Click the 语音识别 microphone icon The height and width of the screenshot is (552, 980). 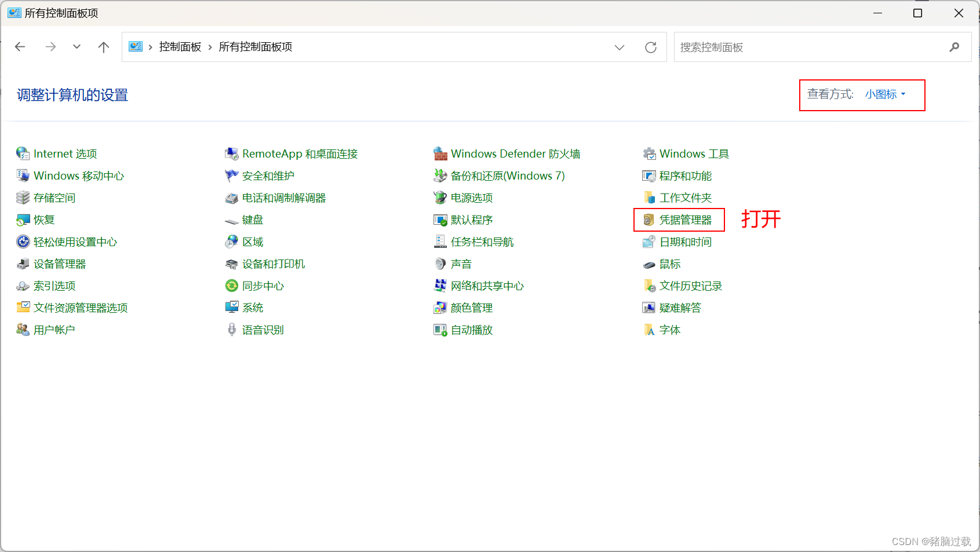[x=231, y=330]
